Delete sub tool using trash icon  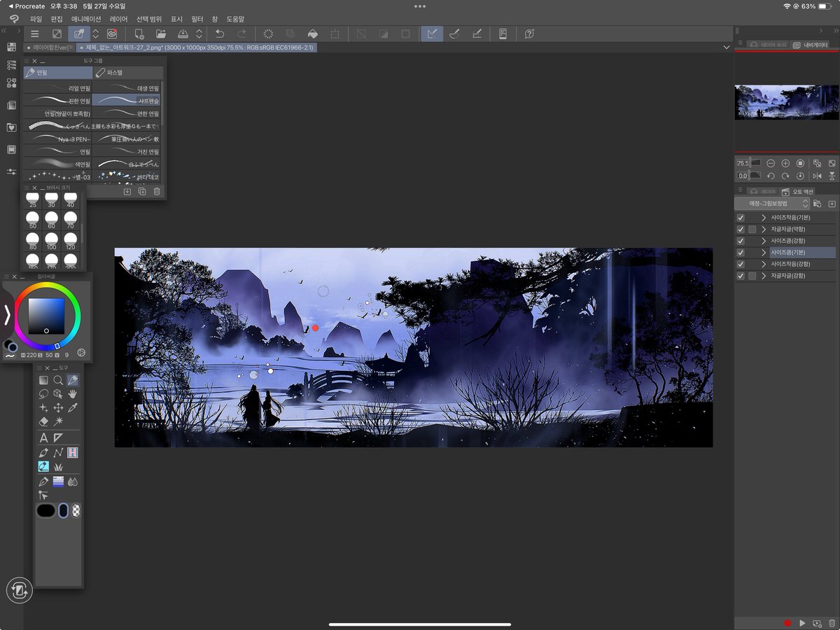[x=157, y=191]
